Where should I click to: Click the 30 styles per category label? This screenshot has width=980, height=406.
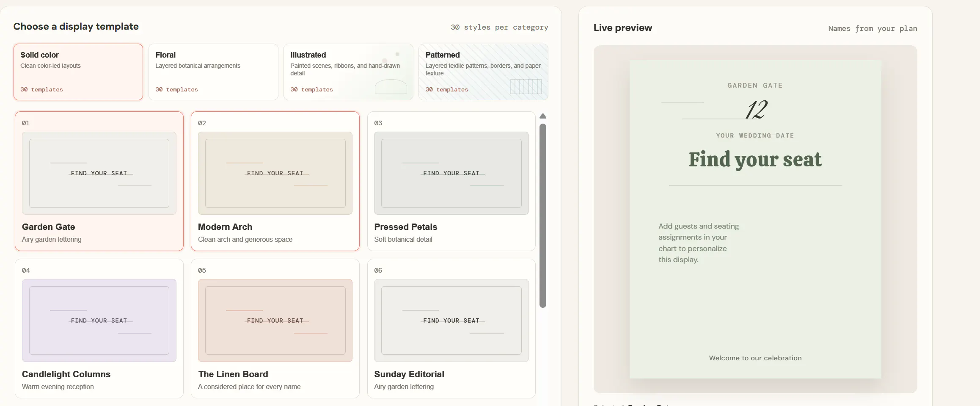[x=499, y=27]
